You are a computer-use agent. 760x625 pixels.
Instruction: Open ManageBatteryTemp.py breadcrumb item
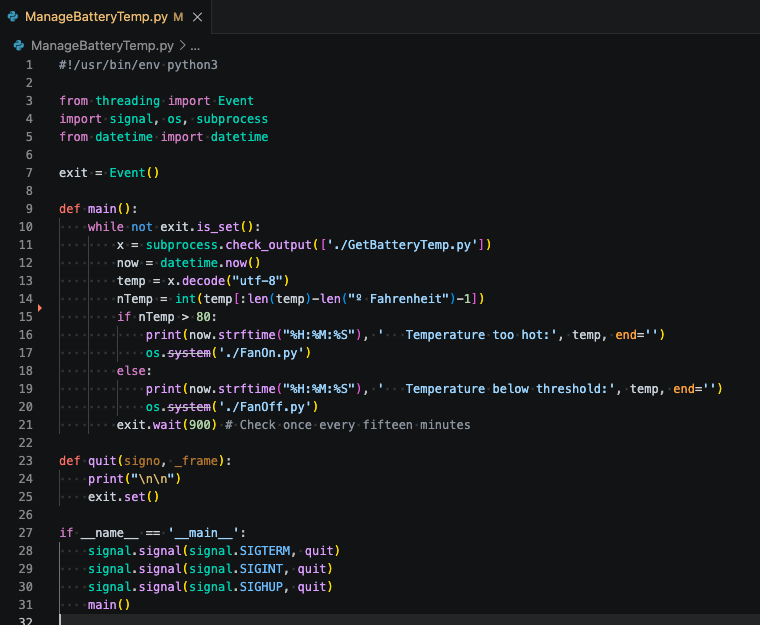(102, 46)
